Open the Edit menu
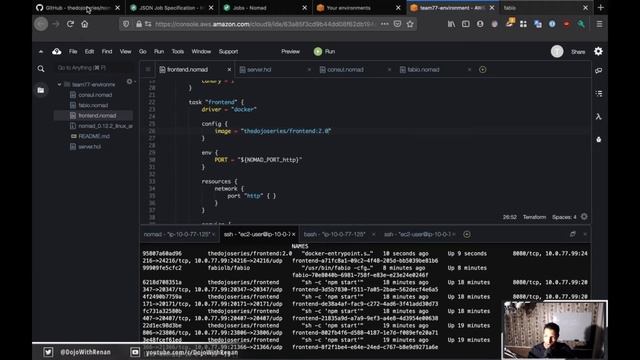 click(x=89, y=51)
